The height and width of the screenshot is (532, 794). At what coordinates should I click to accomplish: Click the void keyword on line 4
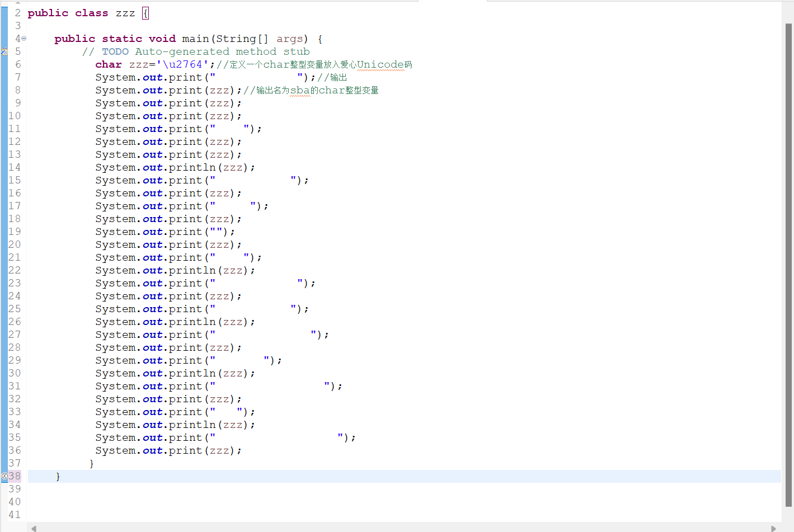[x=162, y=39]
